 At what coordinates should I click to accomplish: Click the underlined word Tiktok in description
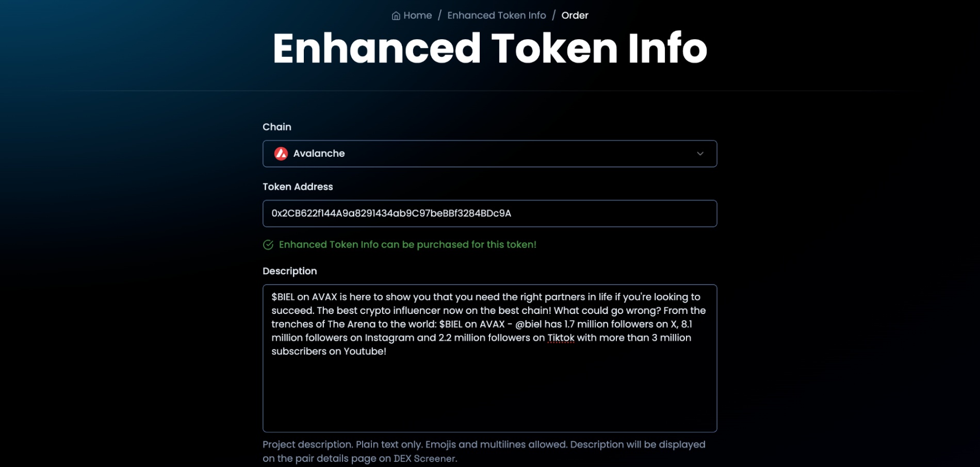click(x=561, y=338)
